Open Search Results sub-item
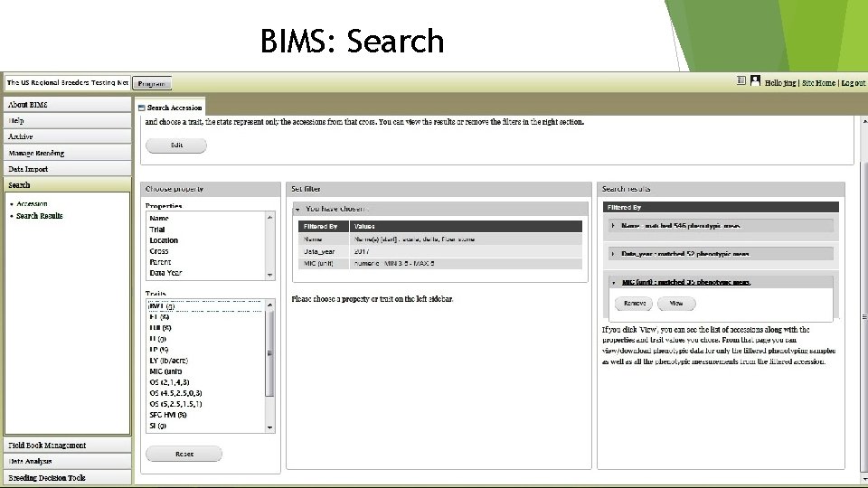868x488 pixels. click(x=39, y=216)
